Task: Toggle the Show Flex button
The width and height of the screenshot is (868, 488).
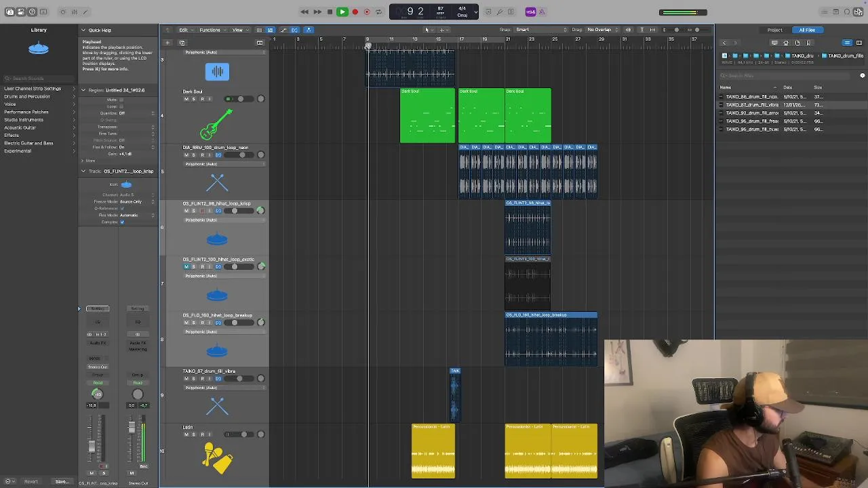Action: [294, 30]
